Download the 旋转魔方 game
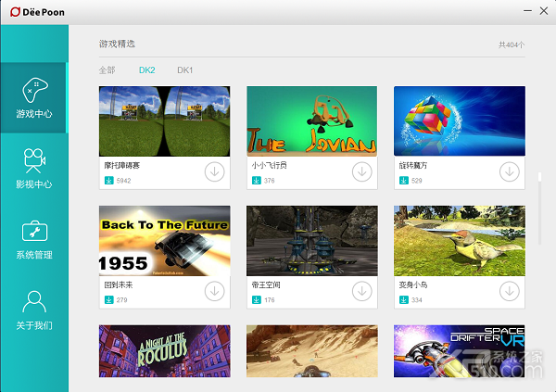This screenshot has height=392, width=556. pyautogui.click(x=510, y=171)
